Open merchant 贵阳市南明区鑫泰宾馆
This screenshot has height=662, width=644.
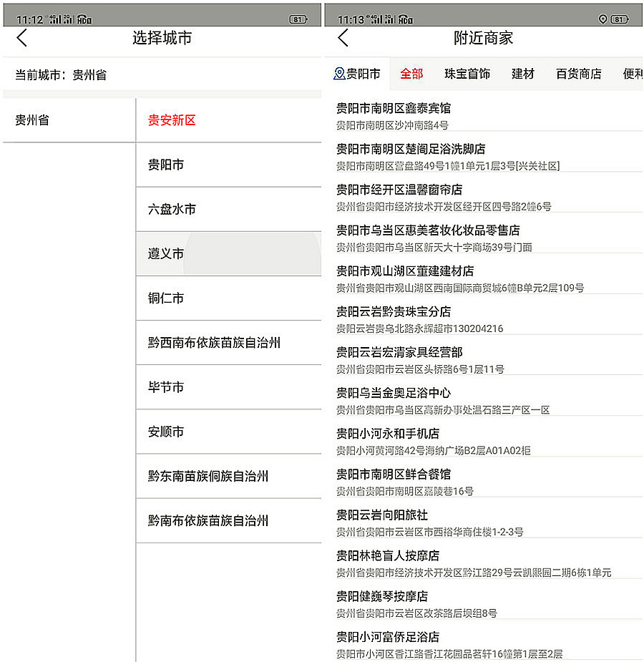pos(484,115)
